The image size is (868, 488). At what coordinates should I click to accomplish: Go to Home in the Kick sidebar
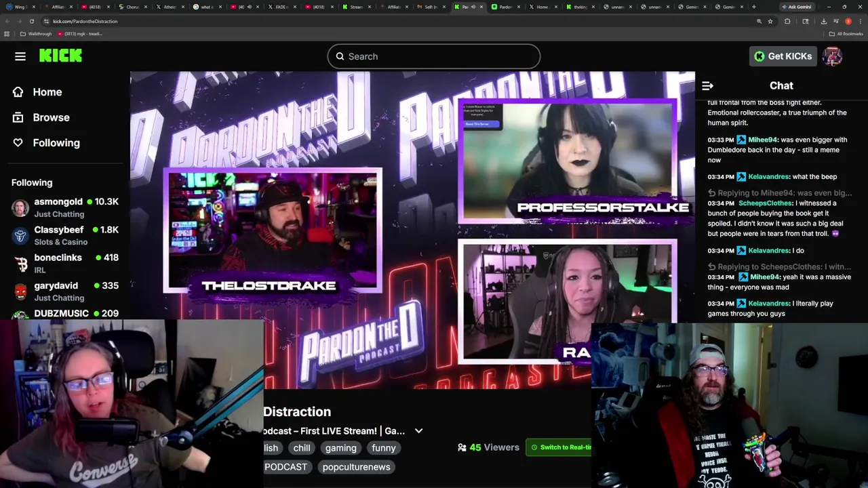47,92
